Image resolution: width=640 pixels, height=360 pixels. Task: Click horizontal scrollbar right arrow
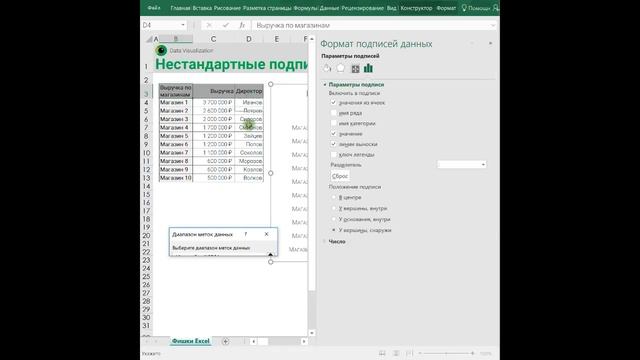tap(304, 341)
